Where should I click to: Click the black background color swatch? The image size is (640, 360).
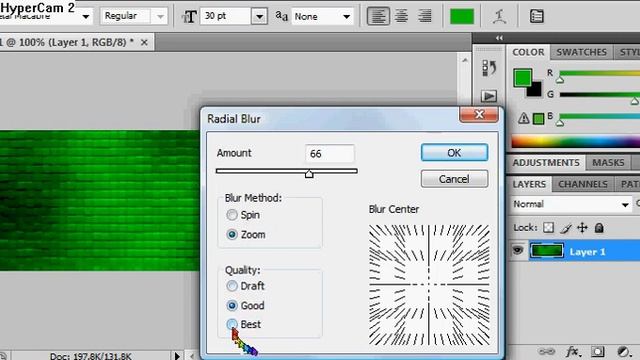click(536, 90)
